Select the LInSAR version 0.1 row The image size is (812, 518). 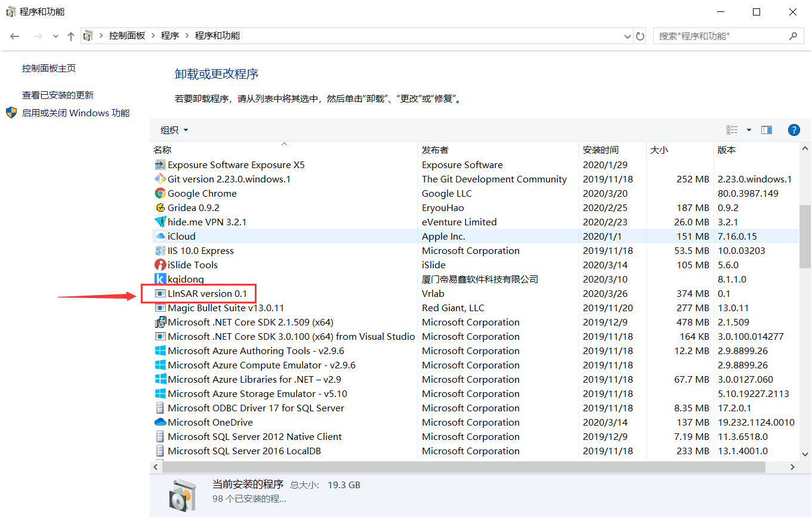click(474, 294)
